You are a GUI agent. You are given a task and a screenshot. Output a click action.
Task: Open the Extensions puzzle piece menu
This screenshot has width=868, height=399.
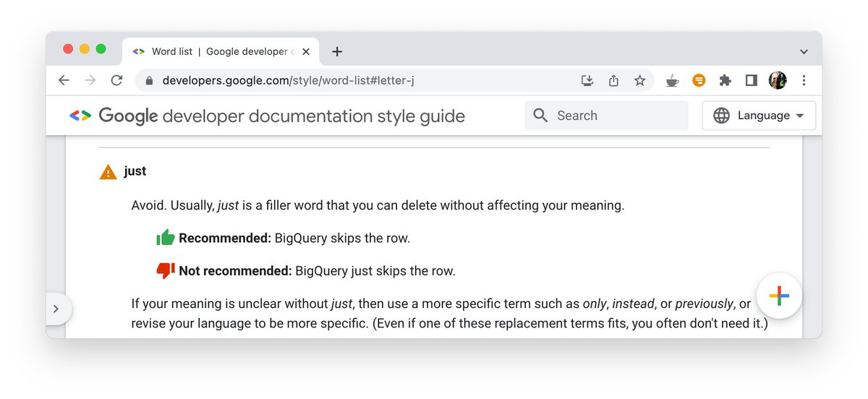coord(725,80)
